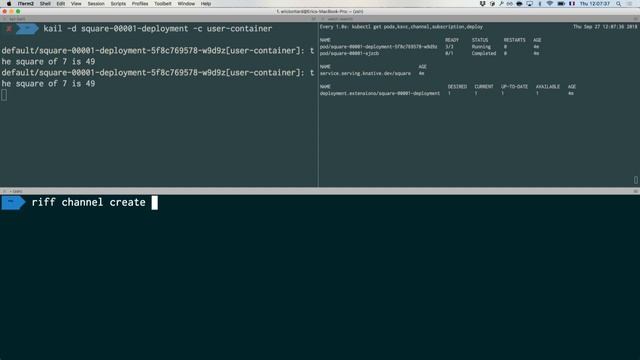
Task: Click the RESTARTS column header in pod table
Action: tap(514, 40)
